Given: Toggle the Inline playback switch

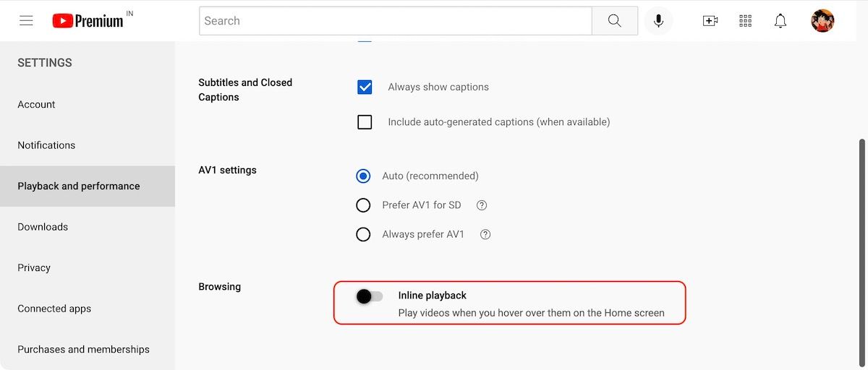Looking at the screenshot, I should (x=370, y=296).
